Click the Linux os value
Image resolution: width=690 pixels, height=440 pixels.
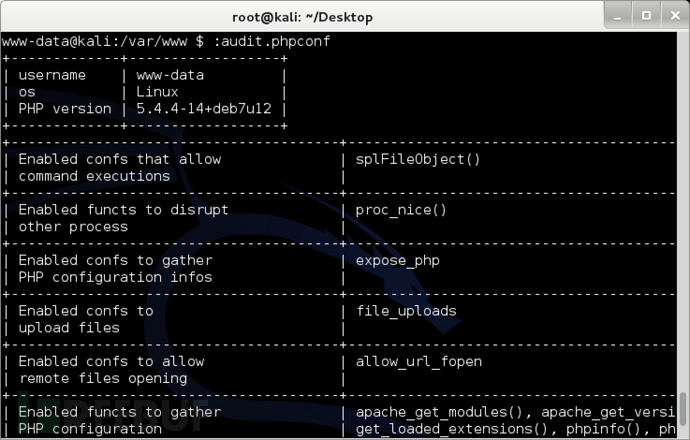click(157, 92)
